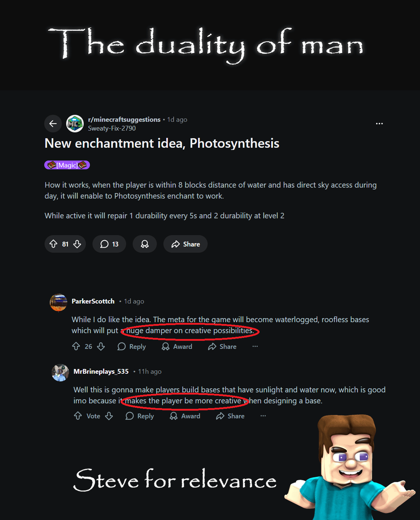The image size is (420, 520).
Task: Open ParkerScottch's avatar picture
Action: [58, 302]
